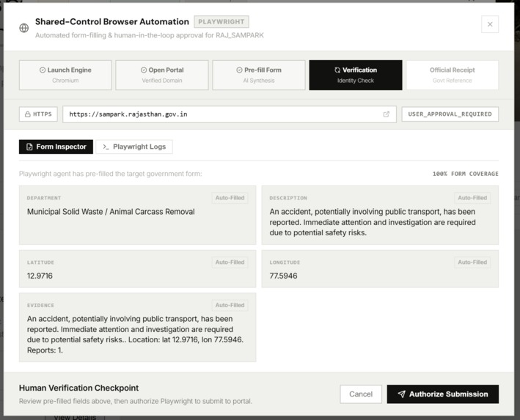520x420 pixels.
Task: Click the checkmark icon on Pre-fill Form
Action: pyautogui.click(x=239, y=70)
